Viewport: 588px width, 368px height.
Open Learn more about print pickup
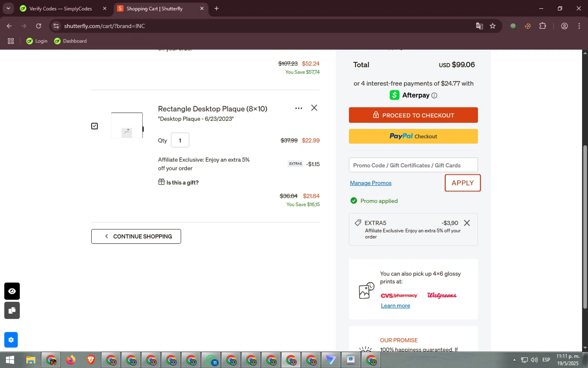point(396,306)
